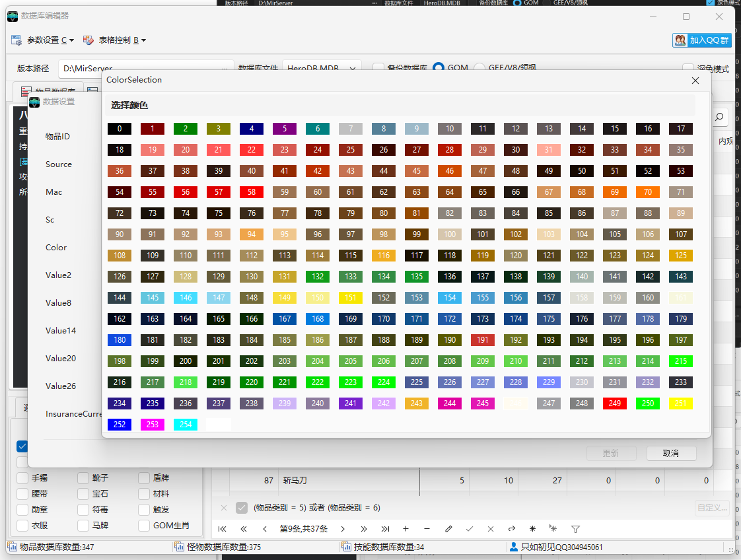Confirm edit with checkmark icon in navigator

pos(470,529)
